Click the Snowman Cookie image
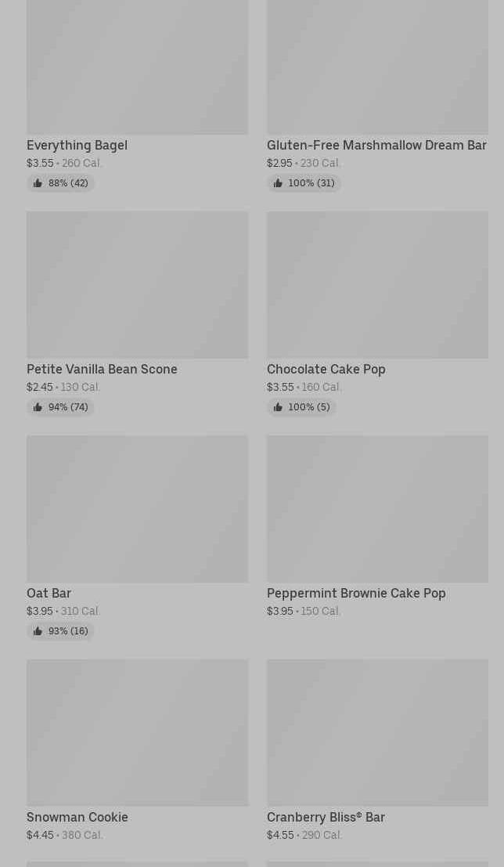504x867 pixels. 137,732
